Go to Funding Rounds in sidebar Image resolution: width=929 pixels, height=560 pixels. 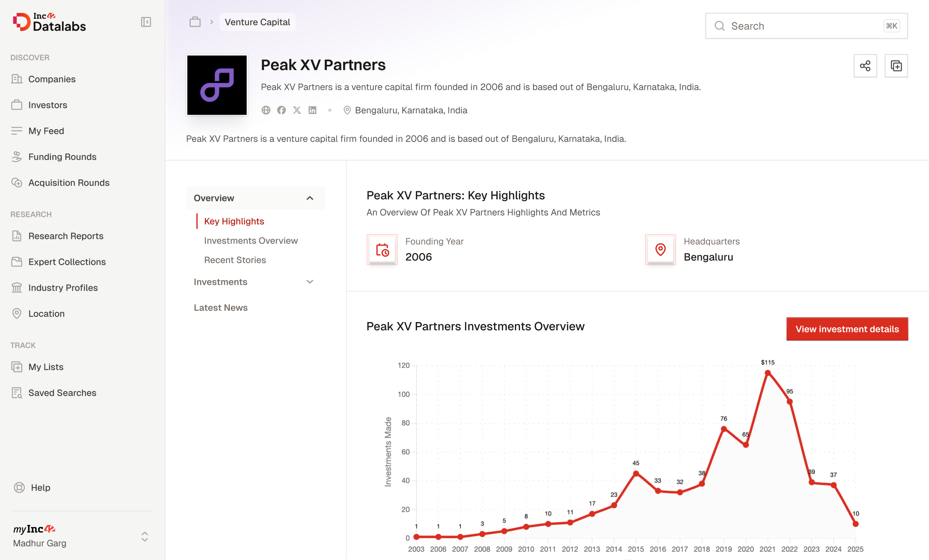(62, 157)
